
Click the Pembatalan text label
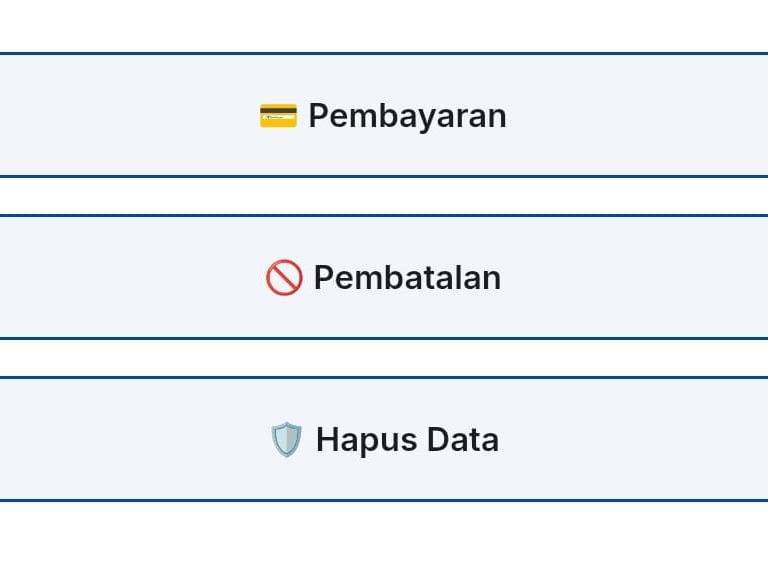[x=407, y=278]
